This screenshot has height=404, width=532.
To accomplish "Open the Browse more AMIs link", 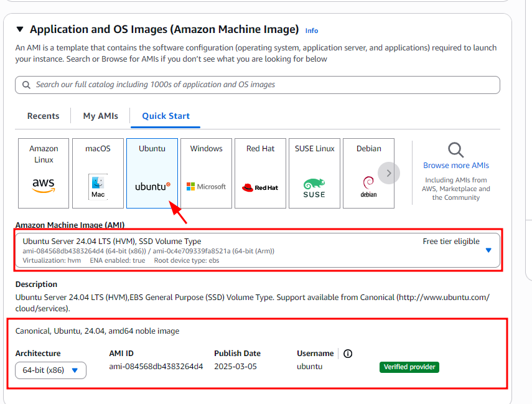I will 456,166.
